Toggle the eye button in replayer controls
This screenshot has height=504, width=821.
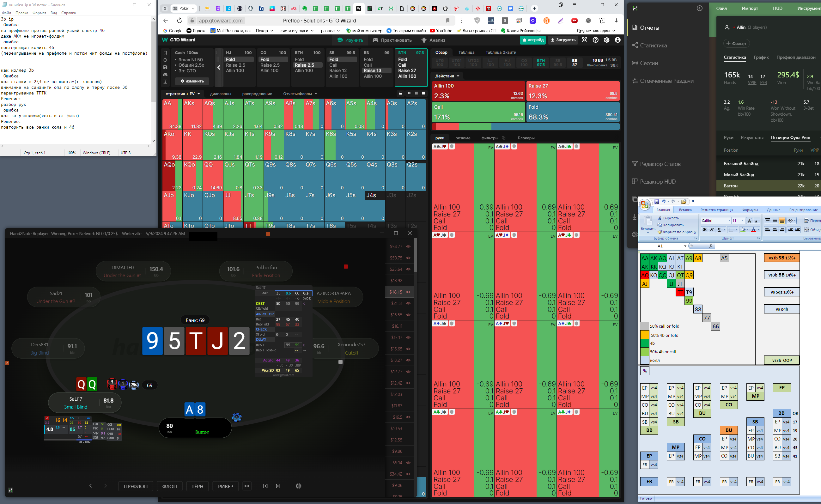tap(247, 486)
